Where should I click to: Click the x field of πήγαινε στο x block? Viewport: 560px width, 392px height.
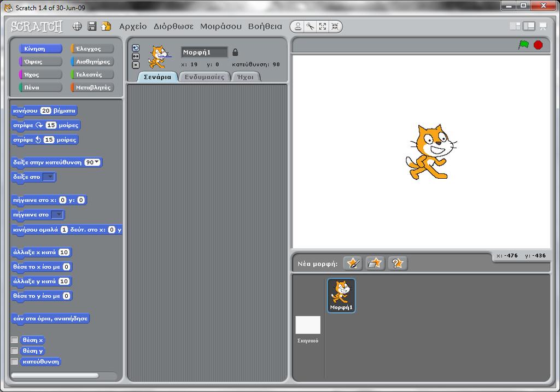tap(63, 200)
